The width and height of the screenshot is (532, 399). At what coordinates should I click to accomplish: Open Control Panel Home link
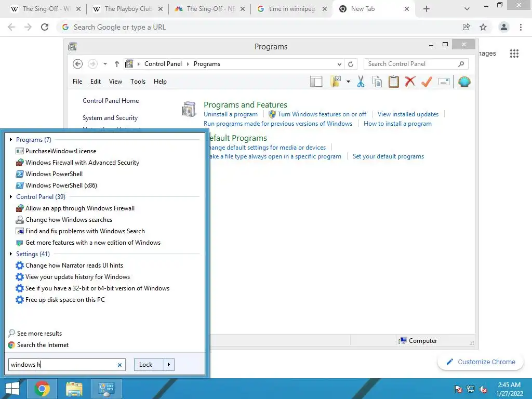pos(111,101)
